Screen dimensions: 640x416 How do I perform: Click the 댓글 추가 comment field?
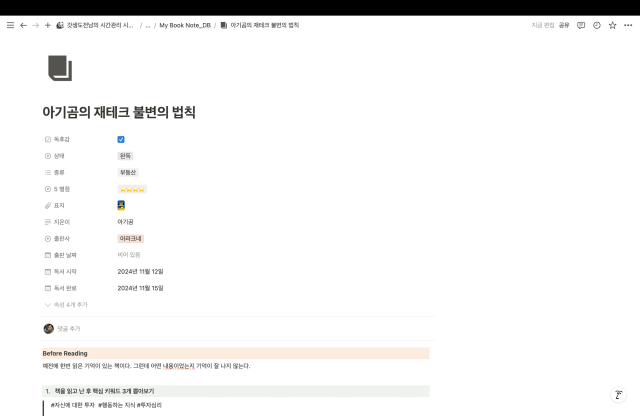tap(69, 329)
